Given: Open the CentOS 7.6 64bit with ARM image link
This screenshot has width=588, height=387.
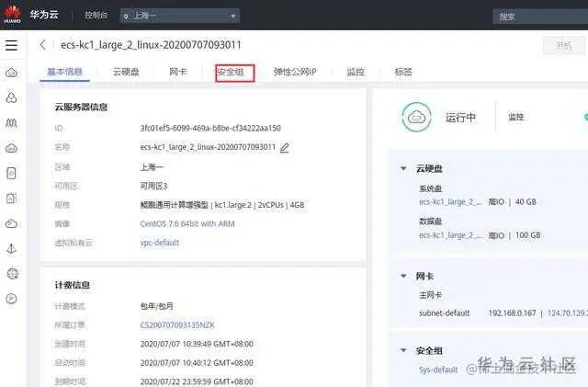Looking at the screenshot, I should 187,223.
